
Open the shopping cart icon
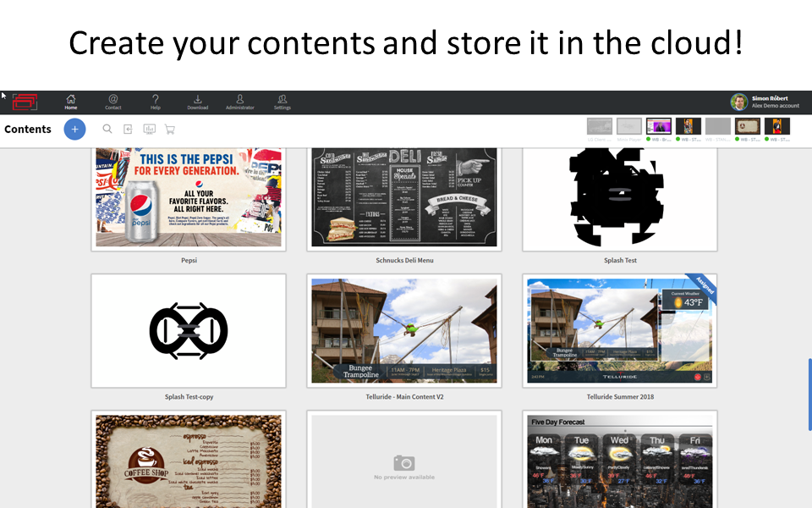coord(170,129)
